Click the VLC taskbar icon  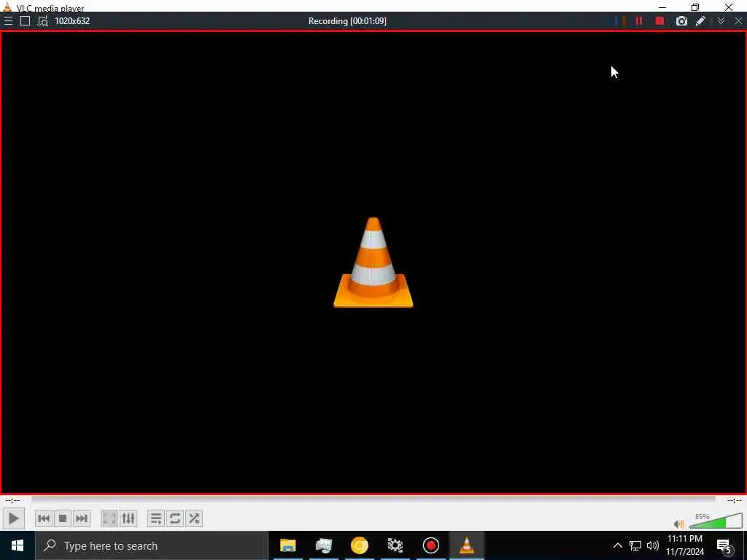click(x=466, y=545)
